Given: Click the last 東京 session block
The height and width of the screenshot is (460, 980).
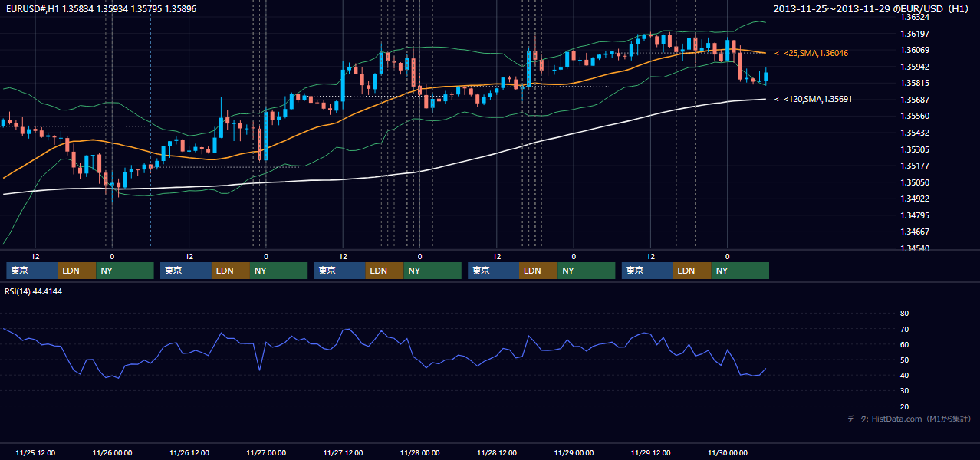Looking at the screenshot, I should coord(647,271).
